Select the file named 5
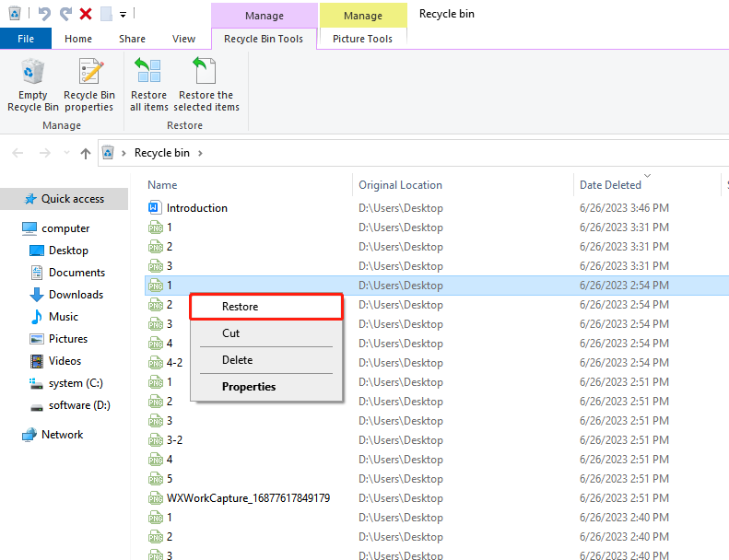Screen dimensions: 729x560 tap(170, 479)
